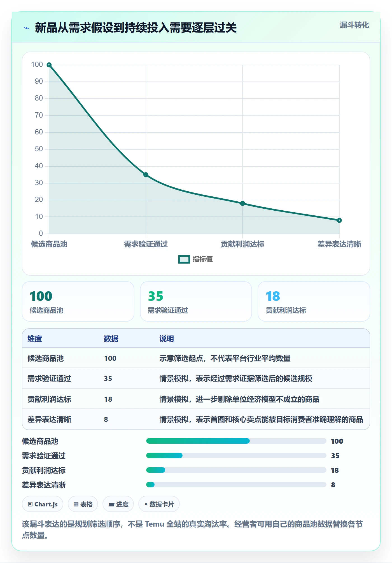This screenshot has width=392, height=563.
Task: Select the 候选商品池 data point at 100
Action: [x=49, y=65]
